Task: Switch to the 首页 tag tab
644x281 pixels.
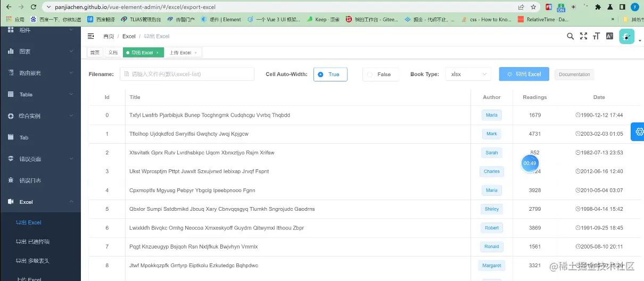Action: pyautogui.click(x=95, y=53)
